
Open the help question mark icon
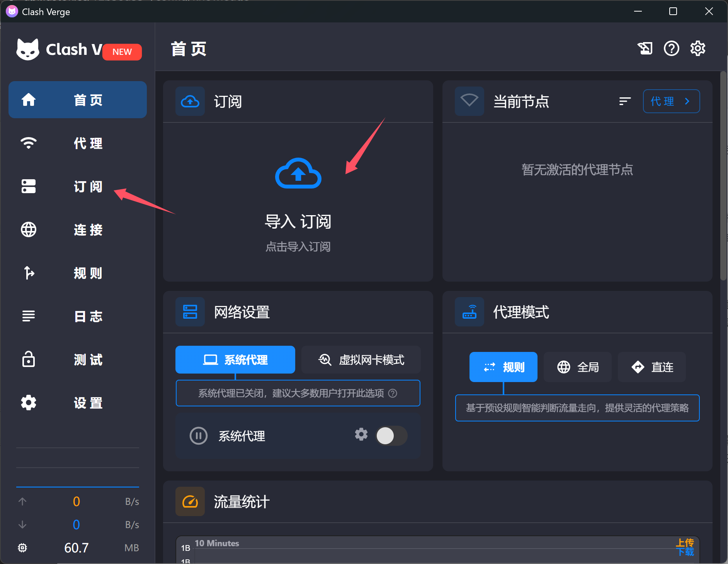point(671,49)
